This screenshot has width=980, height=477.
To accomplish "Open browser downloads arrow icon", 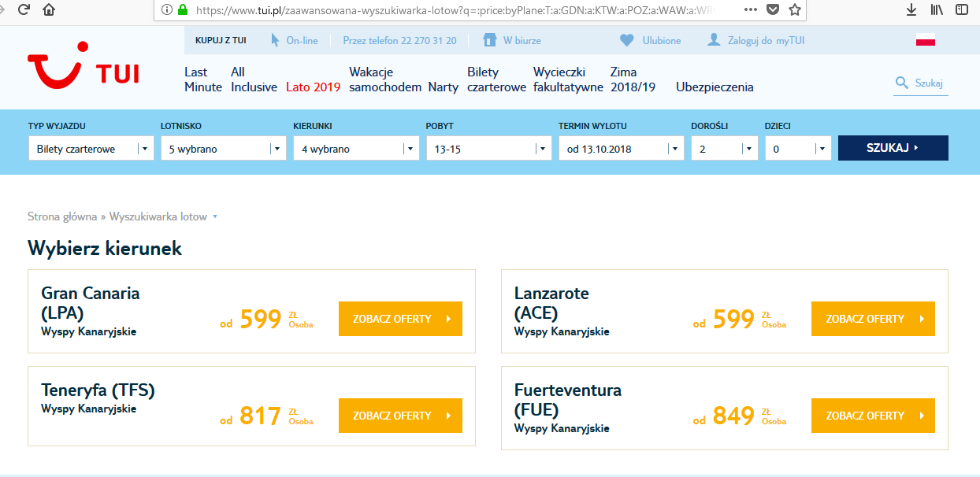I will 911,10.
